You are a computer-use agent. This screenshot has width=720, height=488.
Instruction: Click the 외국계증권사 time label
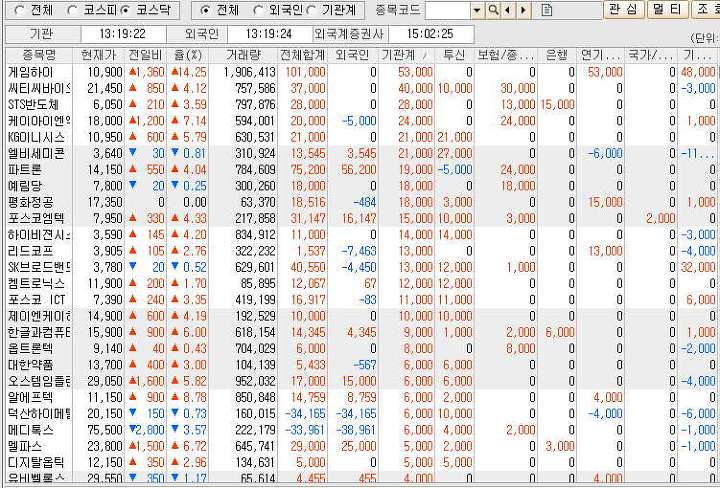pos(351,34)
